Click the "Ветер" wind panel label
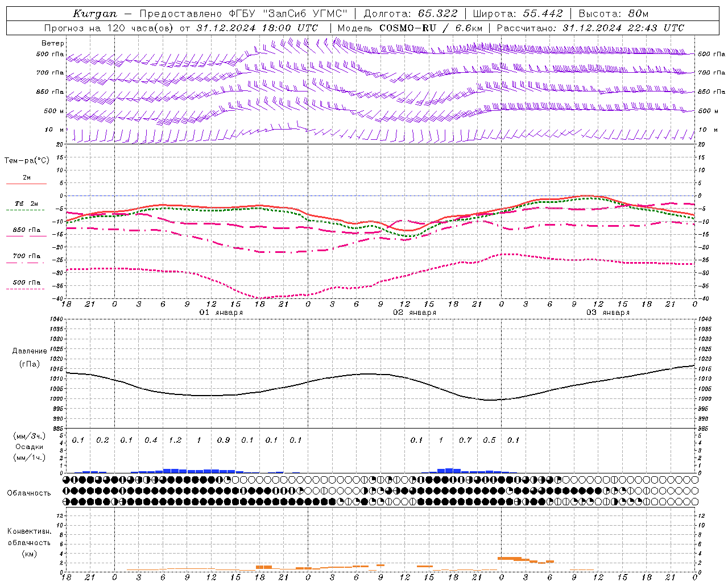The image size is (728, 582). (53, 43)
